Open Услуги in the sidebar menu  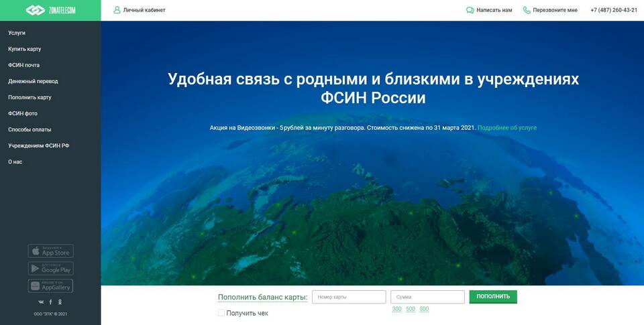[17, 33]
